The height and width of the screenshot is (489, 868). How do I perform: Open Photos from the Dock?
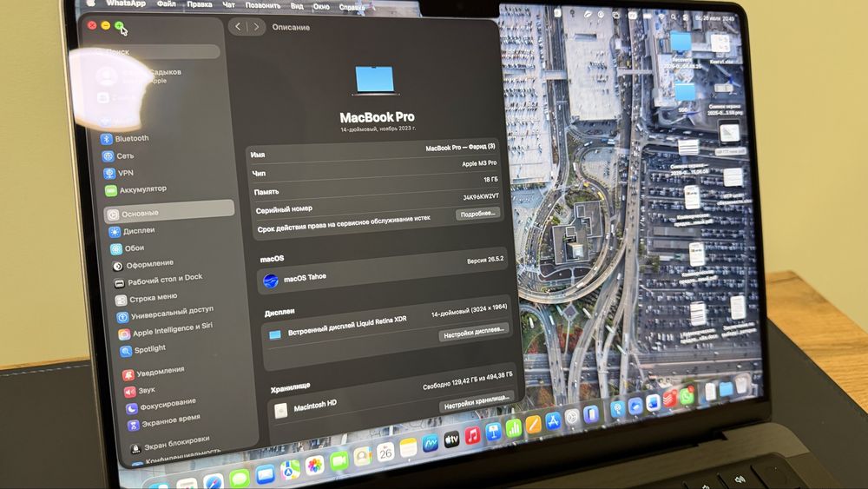click(x=314, y=466)
